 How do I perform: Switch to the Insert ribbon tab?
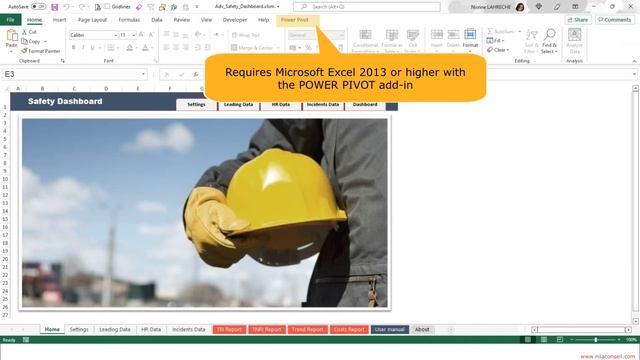click(x=59, y=20)
